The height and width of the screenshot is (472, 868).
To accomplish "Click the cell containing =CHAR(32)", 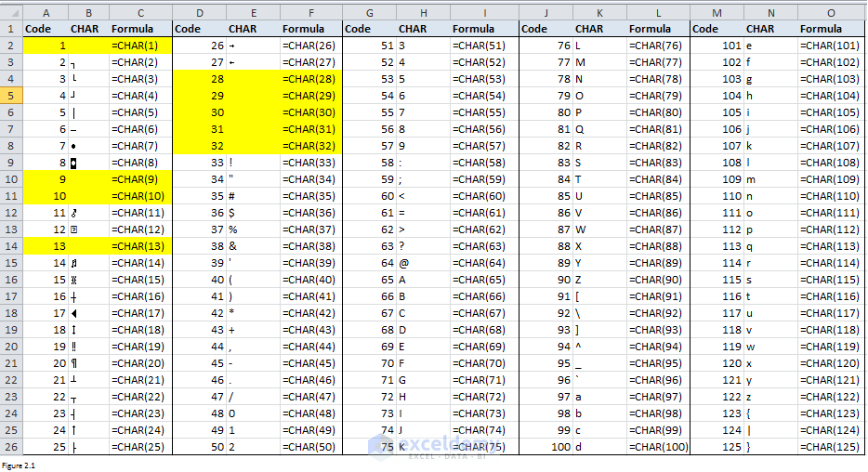I will coord(311,146).
